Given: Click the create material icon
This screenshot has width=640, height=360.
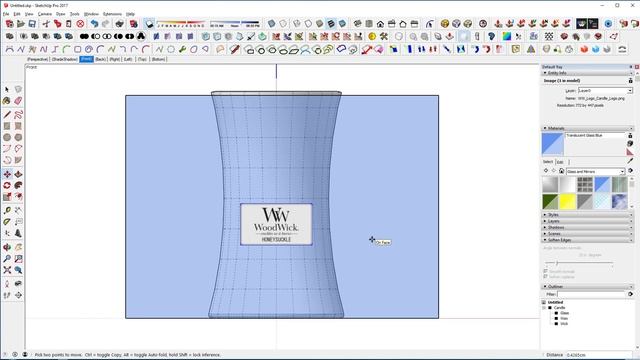Looking at the screenshot, I should pyautogui.click(x=630, y=144).
